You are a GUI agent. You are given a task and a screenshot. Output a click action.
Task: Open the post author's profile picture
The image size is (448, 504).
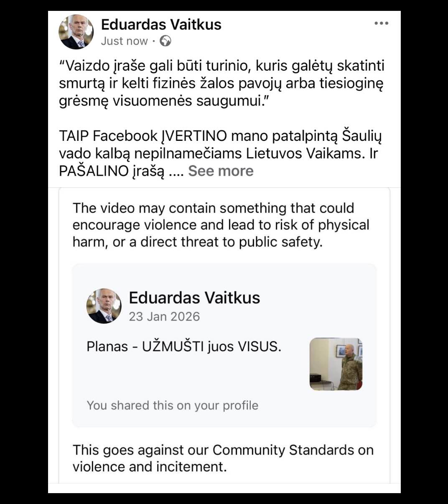pyautogui.click(x=76, y=32)
